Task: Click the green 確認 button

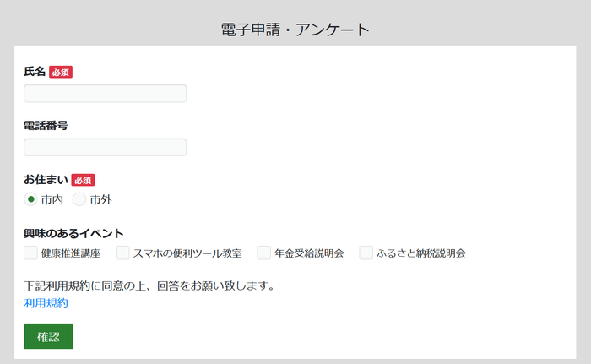Action: [49, 336]
